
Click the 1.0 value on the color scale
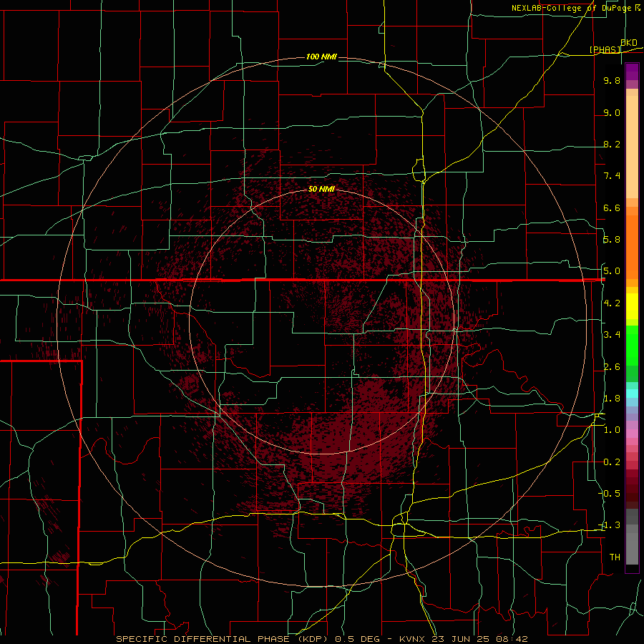pos(612,430)
